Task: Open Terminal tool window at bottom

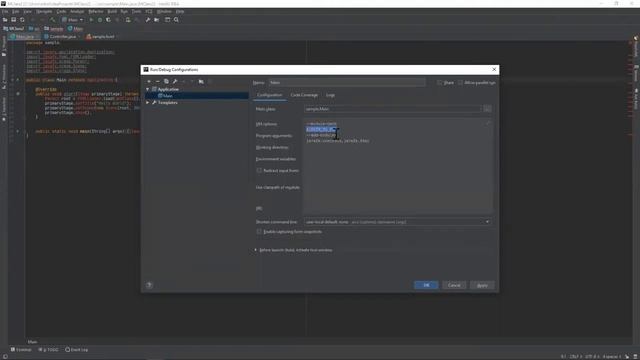Action: point(21,350)
